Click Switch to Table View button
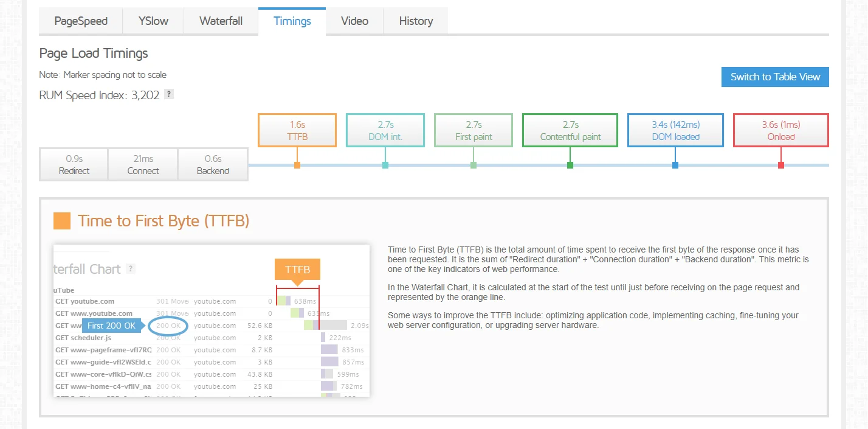868x429 pixels. [x=775, y=77]
